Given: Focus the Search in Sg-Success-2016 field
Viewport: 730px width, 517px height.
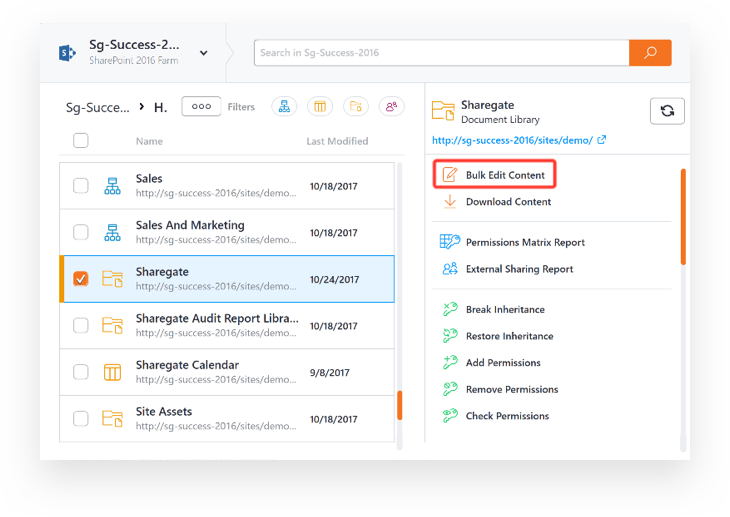Looking at the screenshot, I should pyautogui.click(x=441, y=53).
